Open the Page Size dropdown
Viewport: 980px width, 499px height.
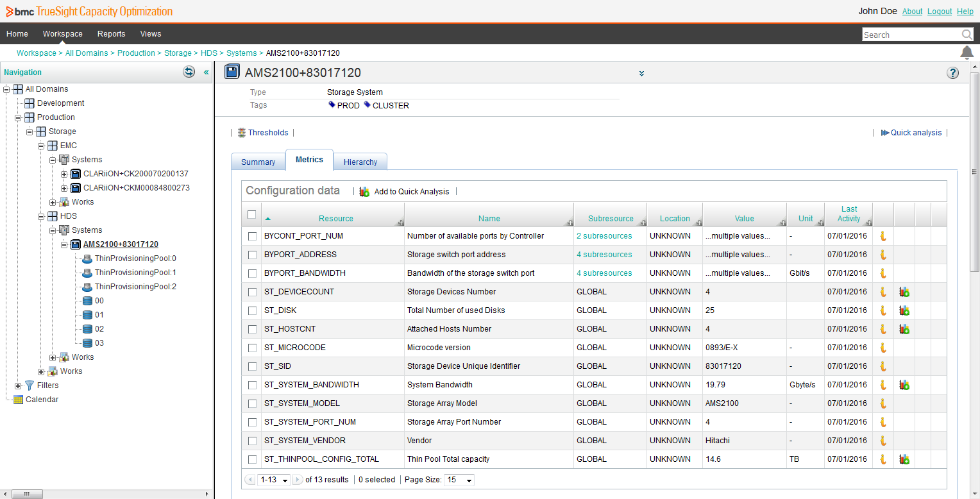(x=459, y=480)
